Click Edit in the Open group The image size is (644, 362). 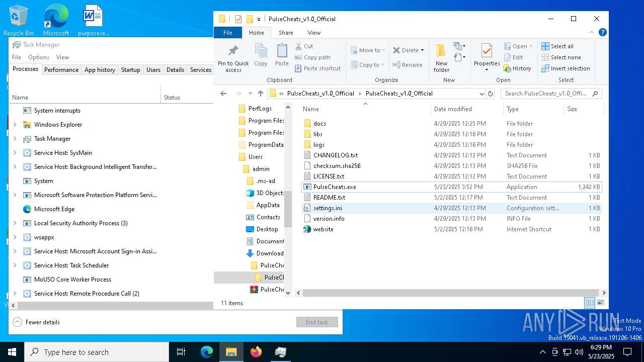(514, 57)
